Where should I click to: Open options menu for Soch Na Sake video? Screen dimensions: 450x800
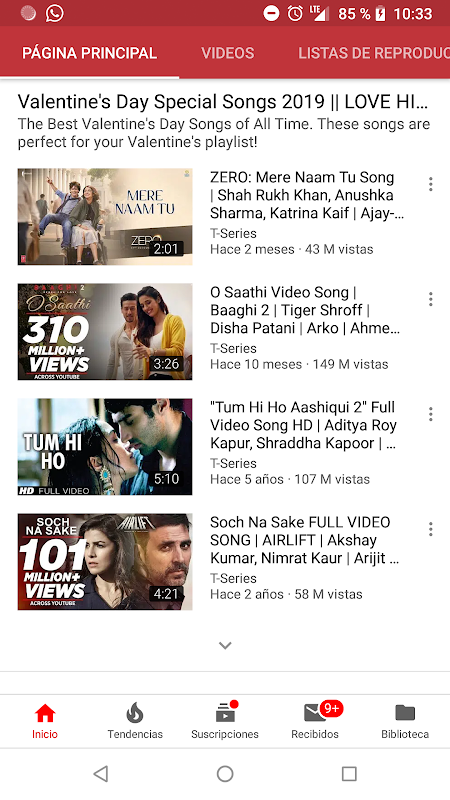[x=431, y=529]
